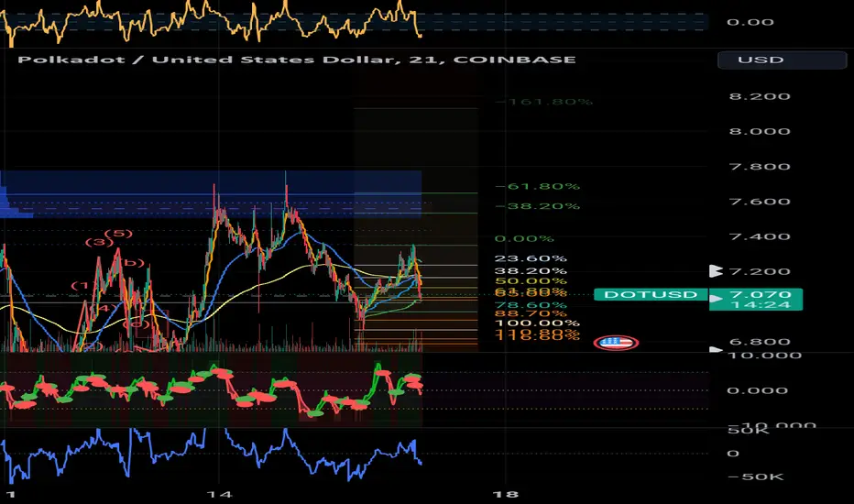Click the -38.20% green Fibonacci label
This screenshot has width=854, height=504.
coord(538,206)
